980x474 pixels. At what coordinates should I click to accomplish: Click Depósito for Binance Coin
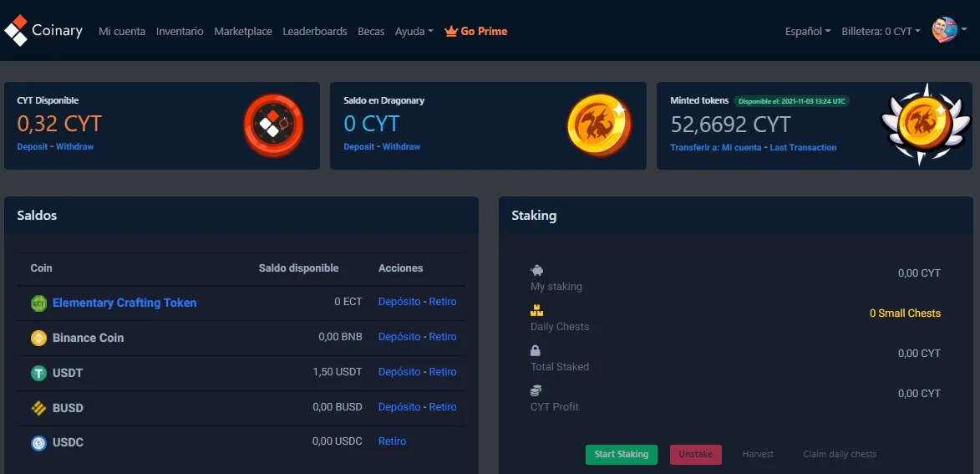tap(399, 336)
